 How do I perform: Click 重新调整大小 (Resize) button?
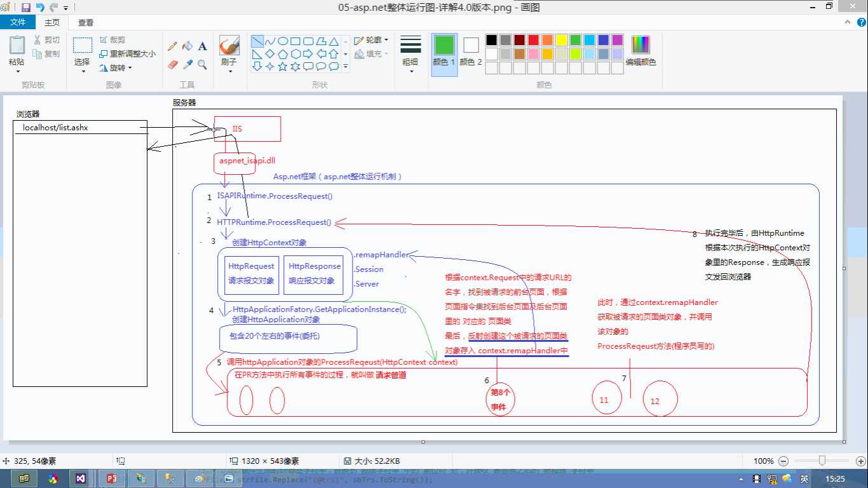tap(127, 54)
